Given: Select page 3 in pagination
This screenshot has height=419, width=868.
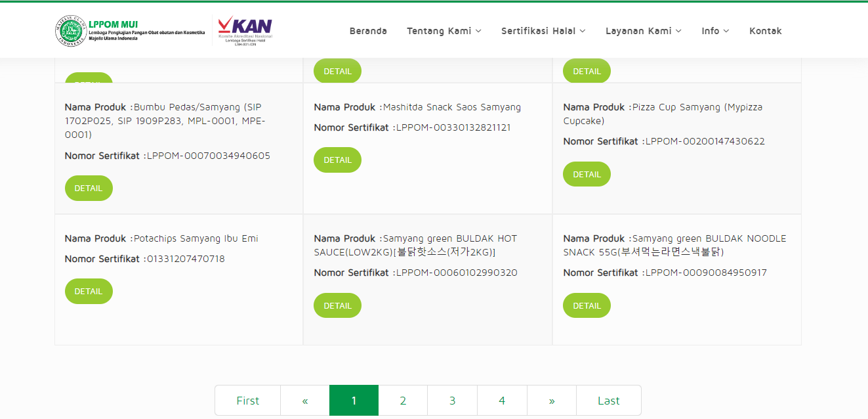Looking at the screenshot, I should (452, 401).
